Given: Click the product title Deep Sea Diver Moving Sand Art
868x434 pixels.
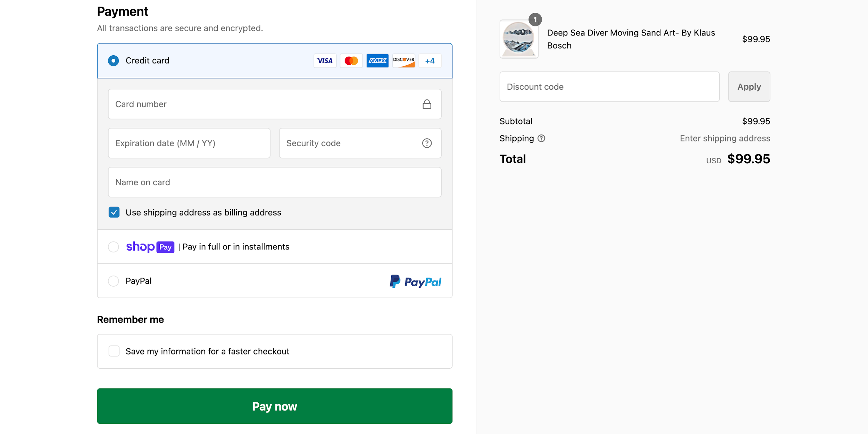Looking at the screenshot, I should (631, 39).
